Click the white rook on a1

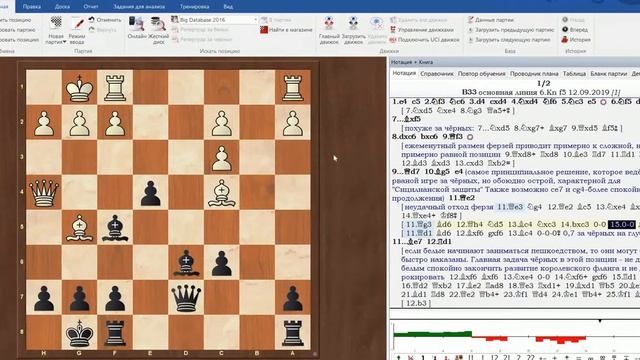[x=293, y=88]
